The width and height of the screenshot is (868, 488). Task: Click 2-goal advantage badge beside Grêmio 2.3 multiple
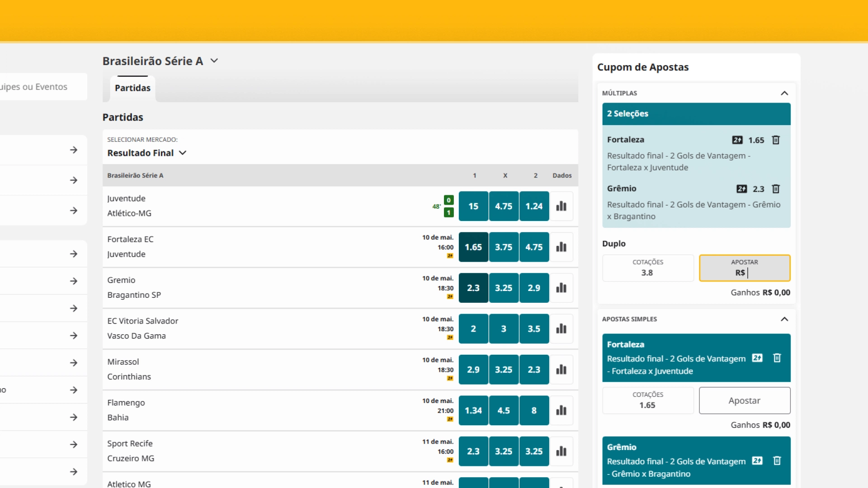click(x=742, y=189)
